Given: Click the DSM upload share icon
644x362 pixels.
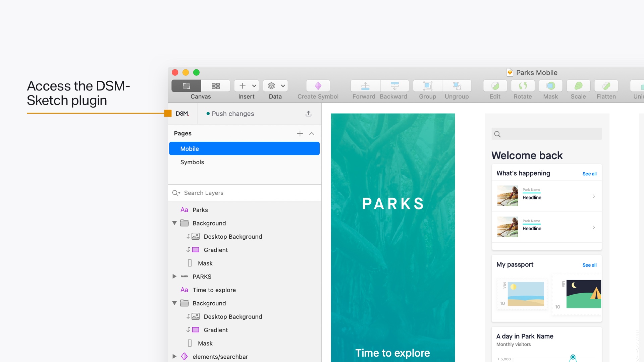Looking at the screenshot, I should [309, 114].
